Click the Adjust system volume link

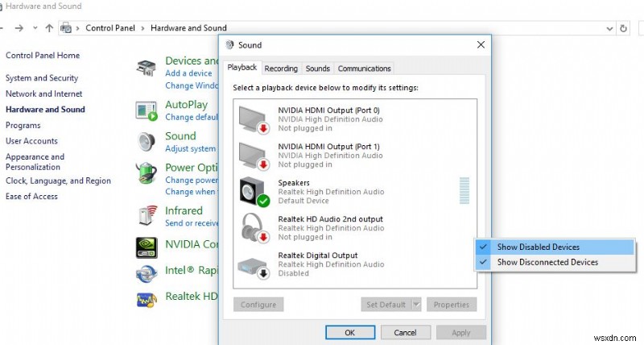pos(191,148)
